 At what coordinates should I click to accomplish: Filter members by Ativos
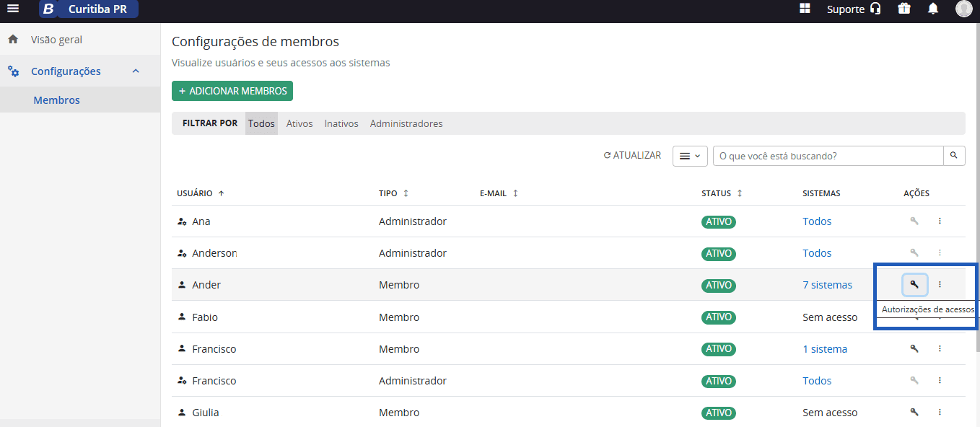click(299, 123)
